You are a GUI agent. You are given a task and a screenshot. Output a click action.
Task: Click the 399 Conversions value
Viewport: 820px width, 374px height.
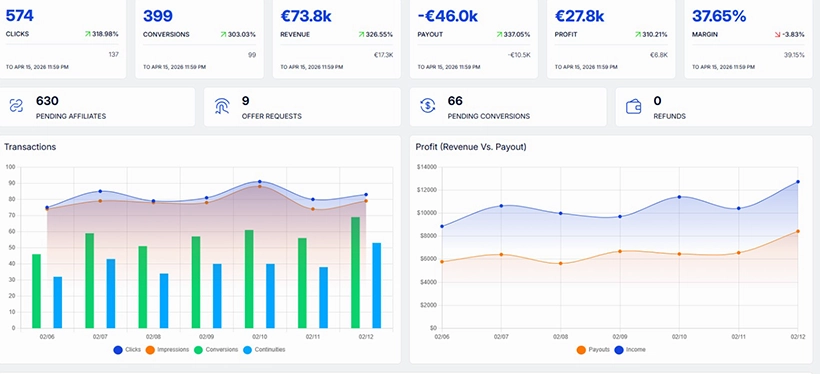(x=158, y=16)
